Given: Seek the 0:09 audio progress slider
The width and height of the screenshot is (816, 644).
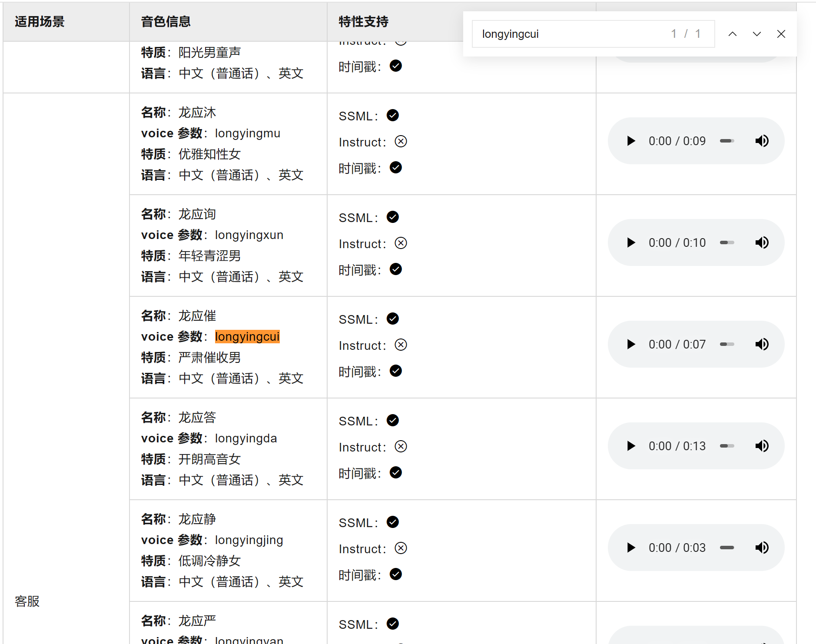Looking at the screenshot, I should tap(727, 141).
